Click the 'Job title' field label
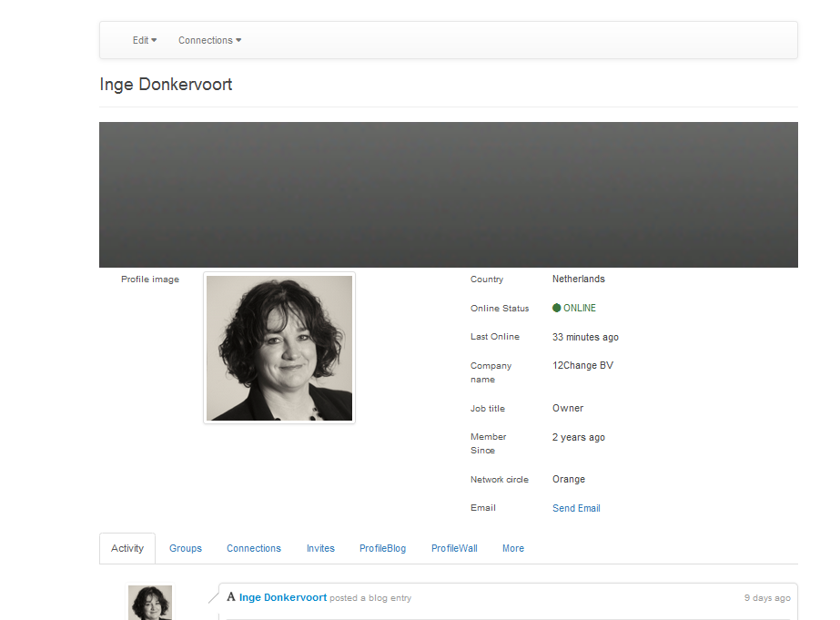 (x=488, y=409)
